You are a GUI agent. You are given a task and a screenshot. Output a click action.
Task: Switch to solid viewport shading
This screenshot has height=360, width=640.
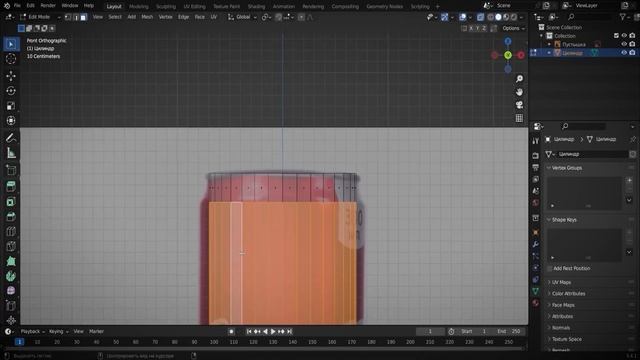[498, 17]
